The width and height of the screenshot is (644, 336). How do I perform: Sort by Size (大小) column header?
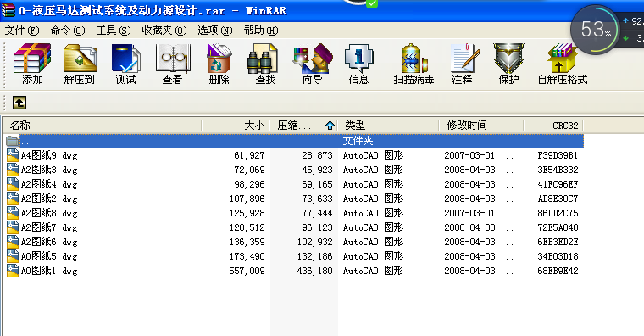point(236,125)
